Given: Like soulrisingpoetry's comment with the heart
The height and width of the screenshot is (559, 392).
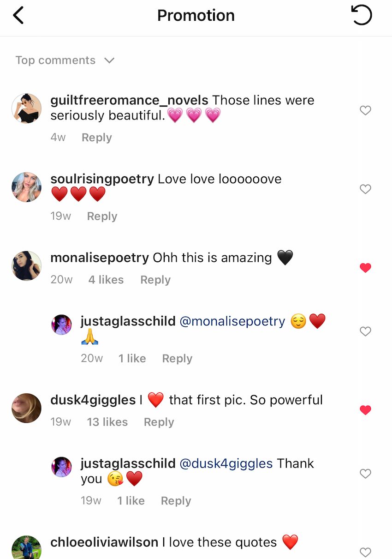Looking at the screenshot, I should click(365, 189).
